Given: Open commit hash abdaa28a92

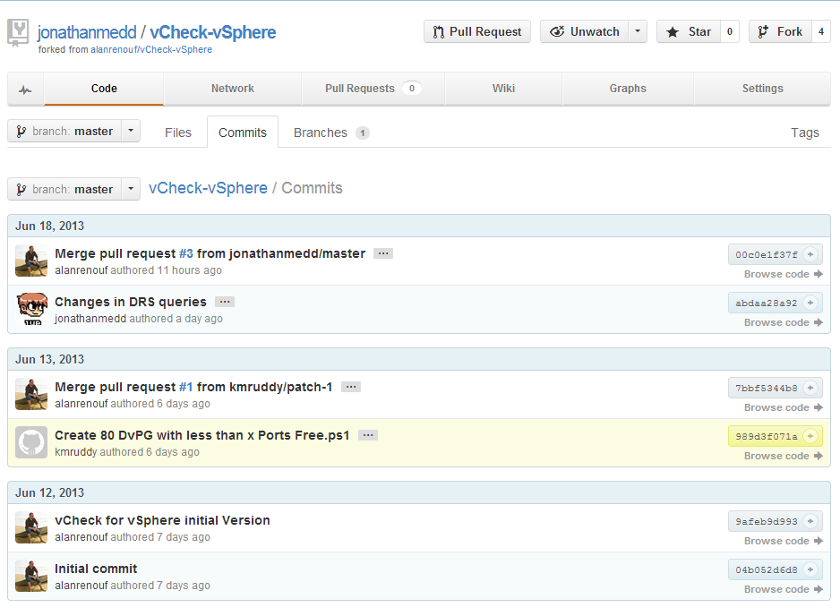Looking at the screenshot, I should (x=766, y=304).
